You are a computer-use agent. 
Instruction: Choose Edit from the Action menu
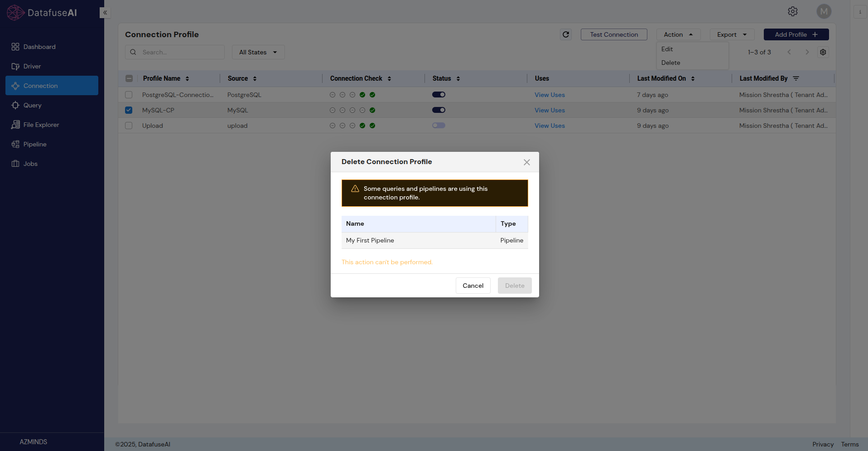coord(667,49)
